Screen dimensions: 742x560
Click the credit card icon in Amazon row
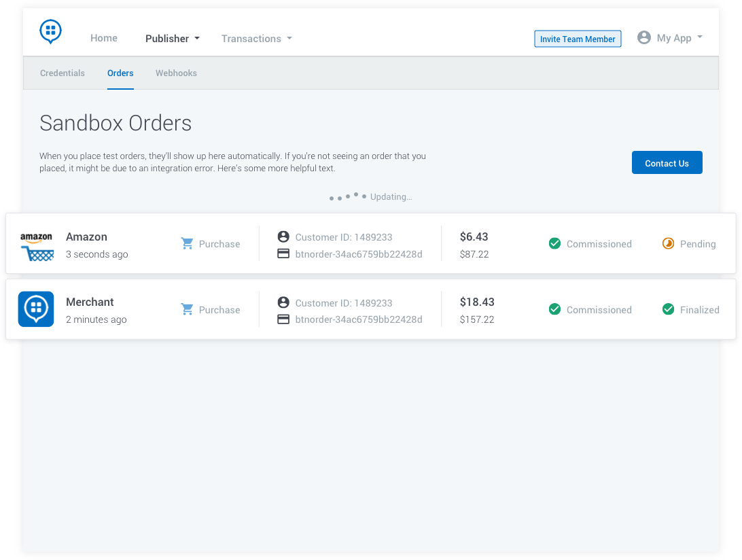tap(283, 253)
